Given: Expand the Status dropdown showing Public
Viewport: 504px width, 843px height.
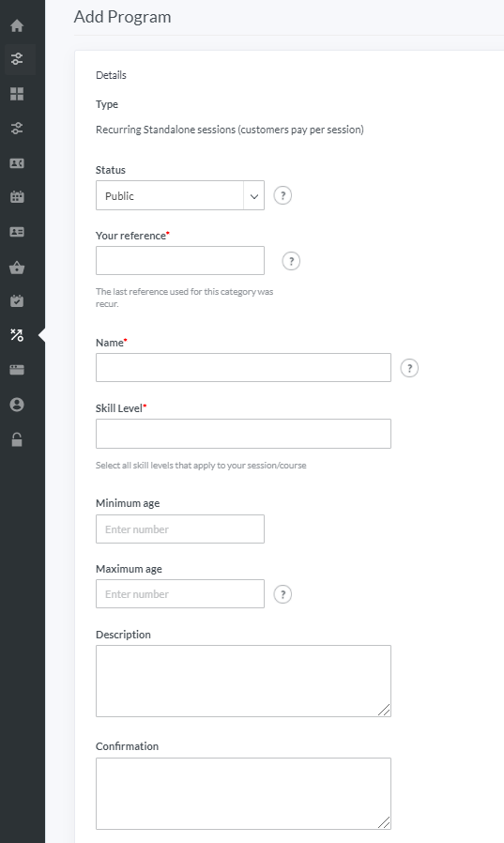Looking at the screenshot, I should pyautogui.click(x=180, y=195).
